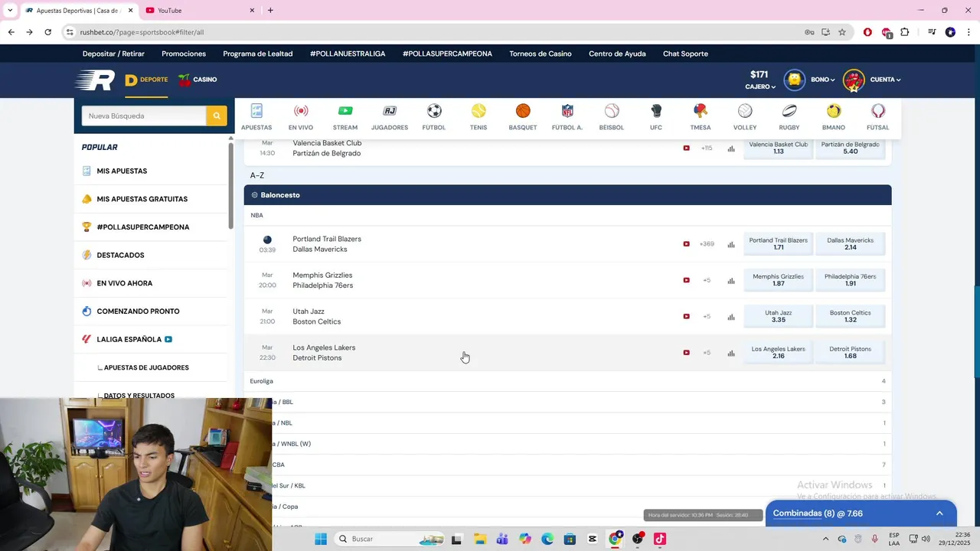
Task: Select the Rugby ball icon
Action: pyautogui.click(x=789, y=112)
